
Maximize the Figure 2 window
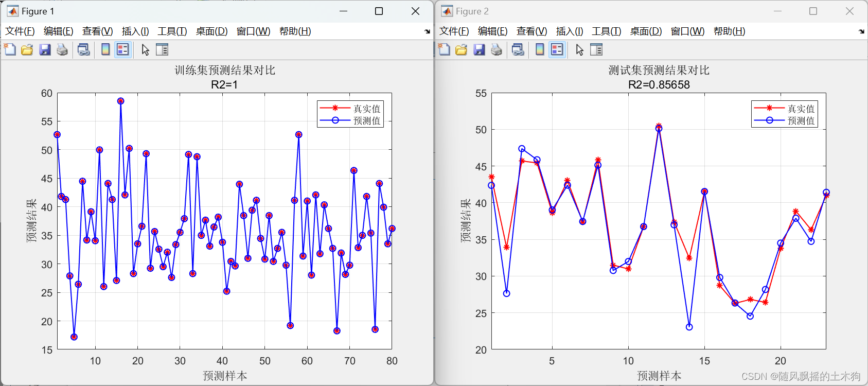(x=813, y=11)
